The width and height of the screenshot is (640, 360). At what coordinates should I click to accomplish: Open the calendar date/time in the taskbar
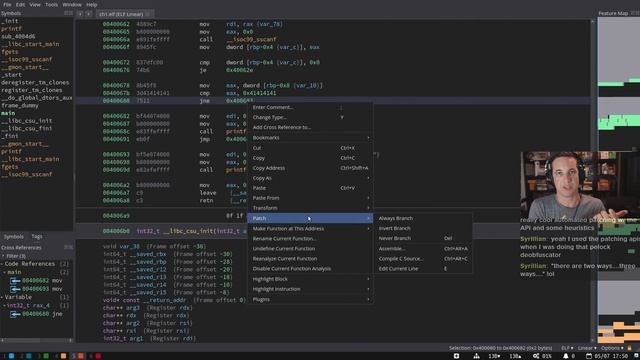coord(607,356)
